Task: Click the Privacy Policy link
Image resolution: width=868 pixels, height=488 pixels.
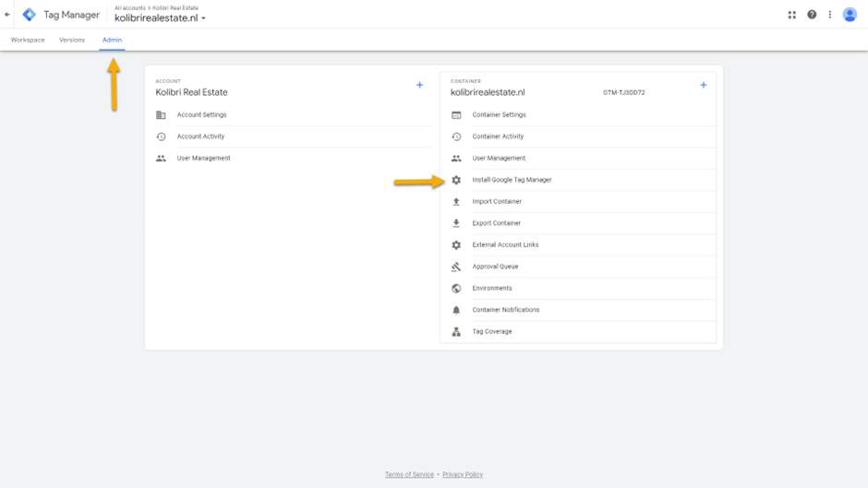Action: coord(463,475)
